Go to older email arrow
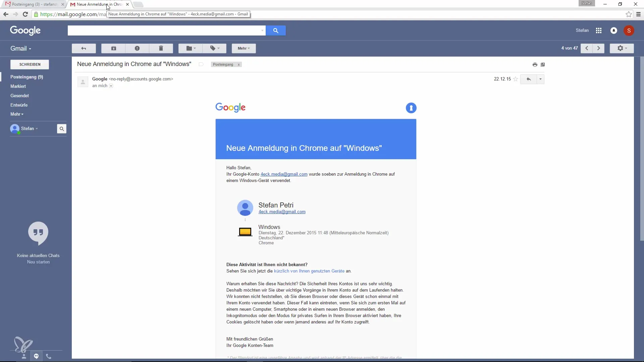This screenshot has width=644, height=362. pos(598,49)
